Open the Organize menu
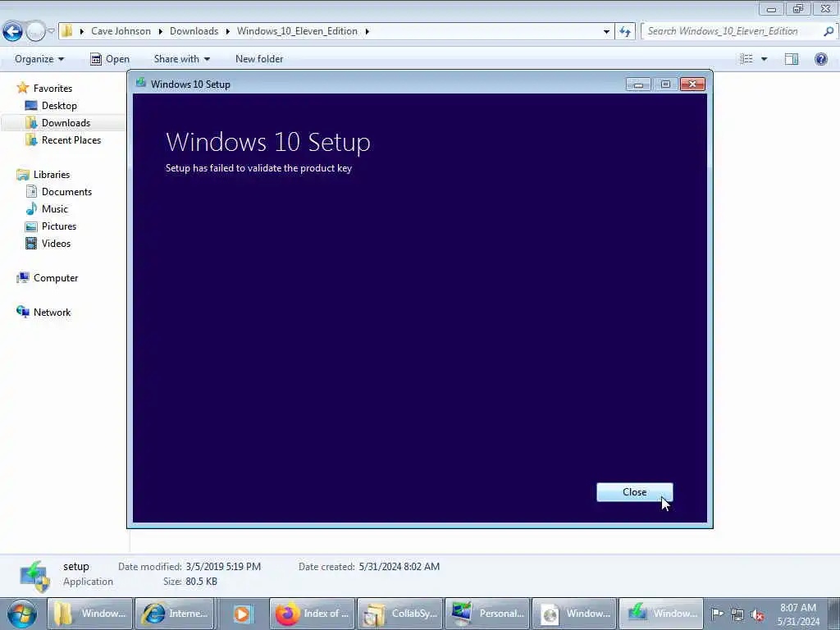The height and width of the screenshot is (630, 840). (x=39, y=59)
